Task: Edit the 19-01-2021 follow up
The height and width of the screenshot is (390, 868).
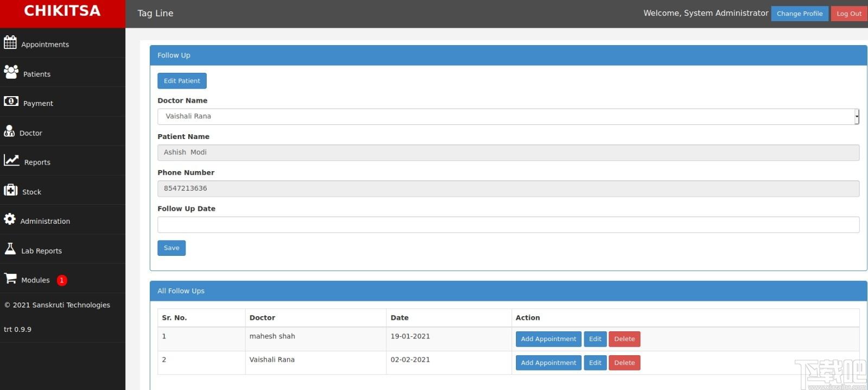Action: (595, 339)
